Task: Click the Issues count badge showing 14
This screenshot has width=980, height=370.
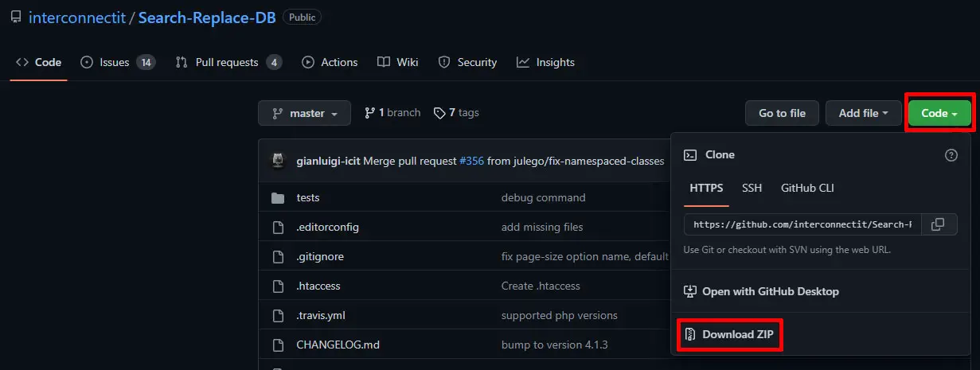Action: [x=146, y=62]
